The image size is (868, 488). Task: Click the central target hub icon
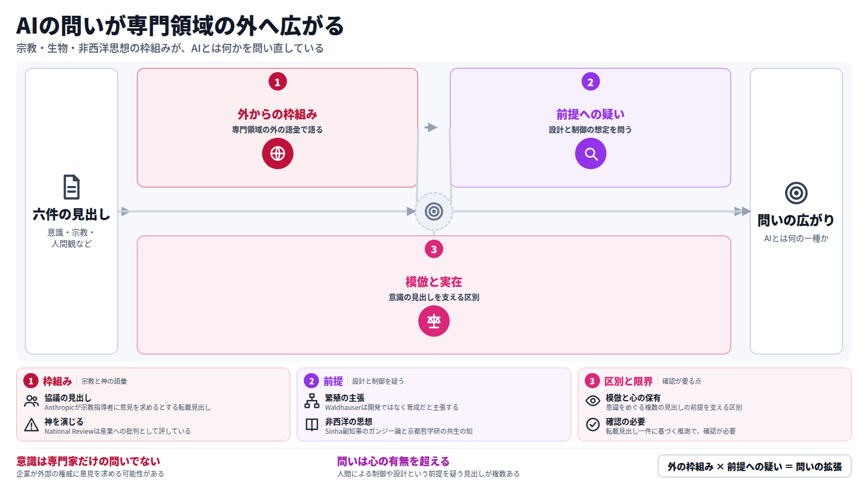click(x=434, y=211)
